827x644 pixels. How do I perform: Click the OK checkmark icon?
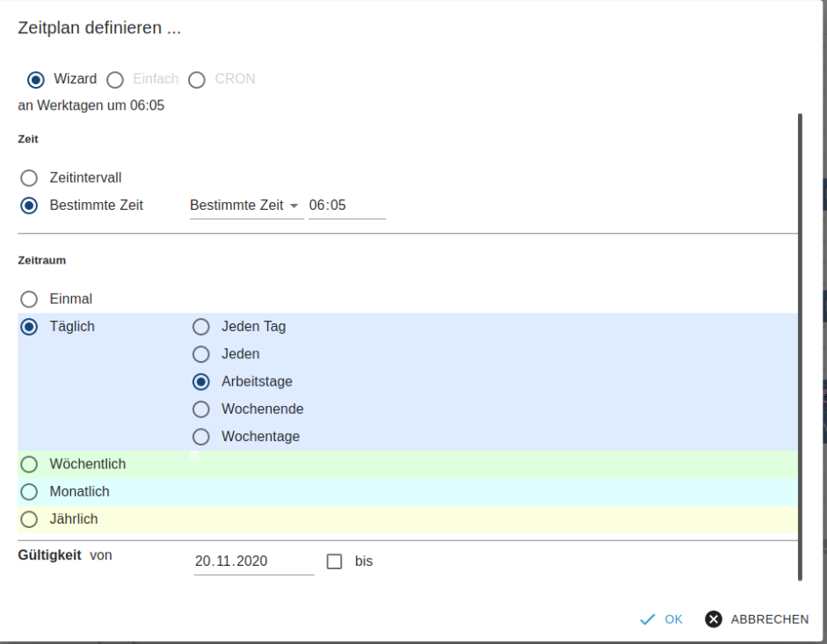pos(647,619)
